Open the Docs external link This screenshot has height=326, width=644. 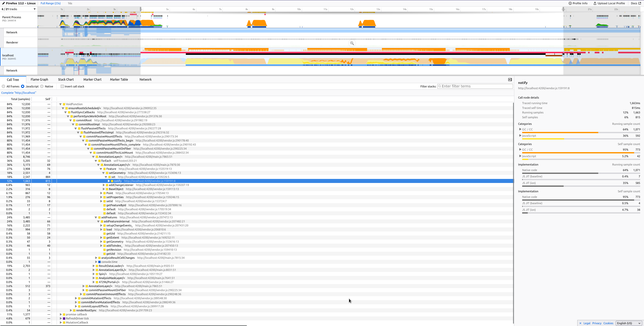(x=636, y=3)
